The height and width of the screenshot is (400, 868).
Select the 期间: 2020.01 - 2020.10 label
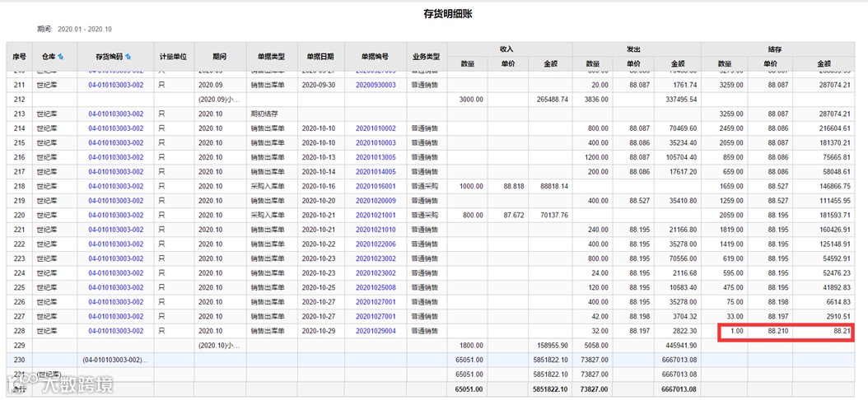pyautogui.click(x=74, y=29)
